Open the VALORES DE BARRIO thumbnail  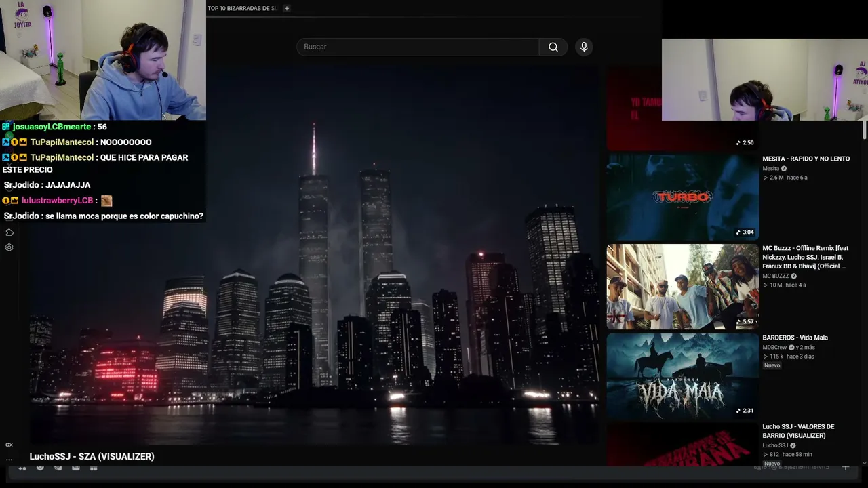[682, 444]
